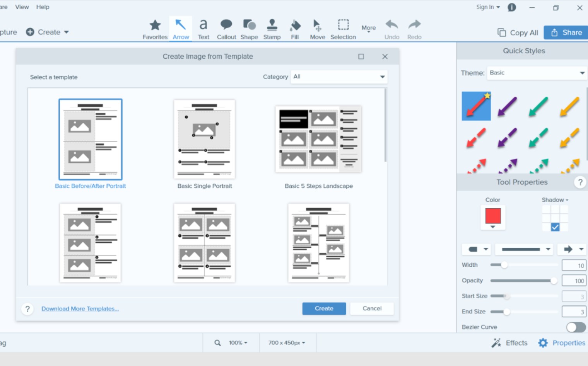Expand the Theme Basic dropdown
The width and height of the screenshot is (588, 366).
[x=536, y=73]
